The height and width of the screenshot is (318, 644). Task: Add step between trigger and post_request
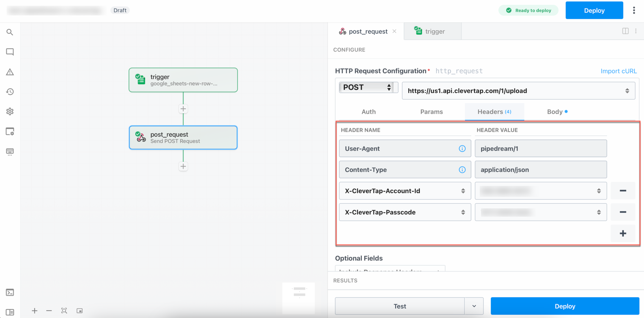(183, 109)
